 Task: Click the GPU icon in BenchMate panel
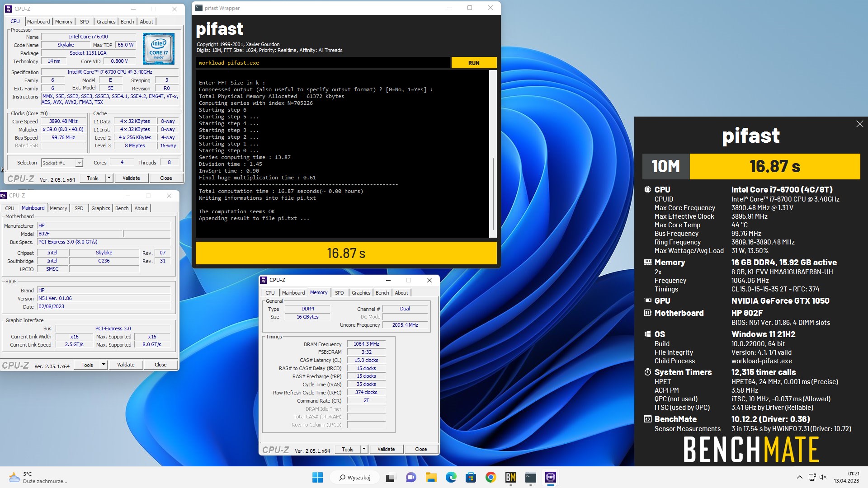coord(648,301)
